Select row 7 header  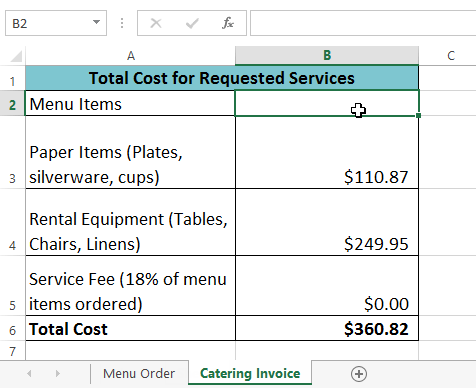click(x=12, y=351)
